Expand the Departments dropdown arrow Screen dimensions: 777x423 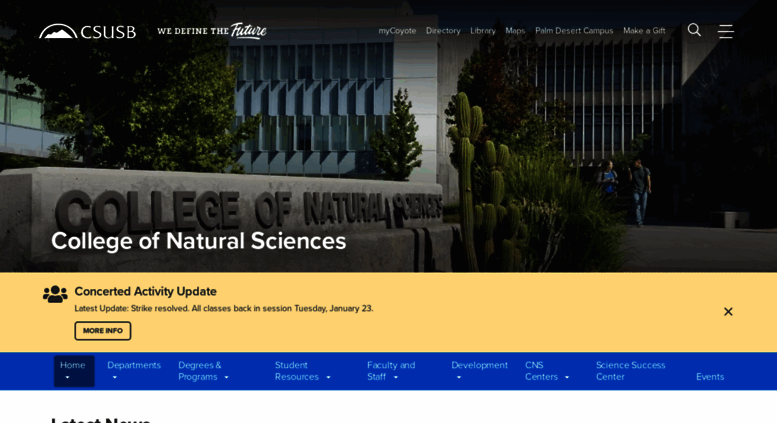coord(114,377)
